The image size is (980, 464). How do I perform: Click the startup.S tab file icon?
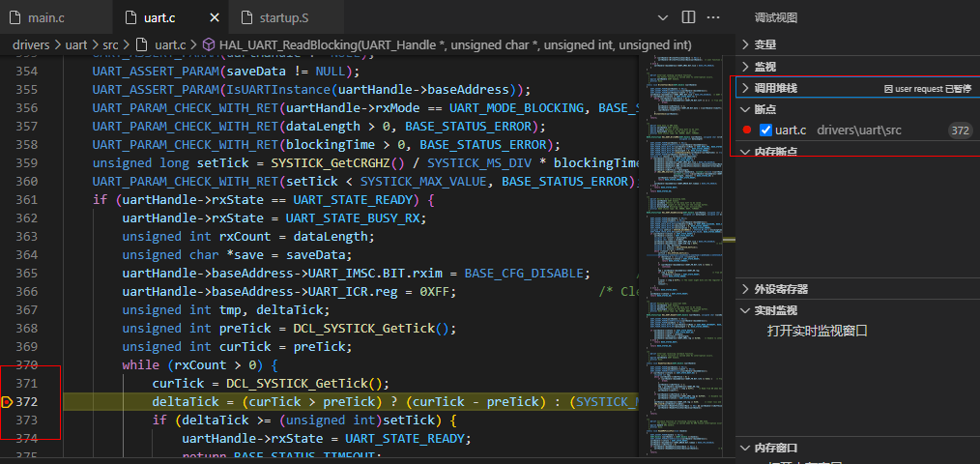246,17
